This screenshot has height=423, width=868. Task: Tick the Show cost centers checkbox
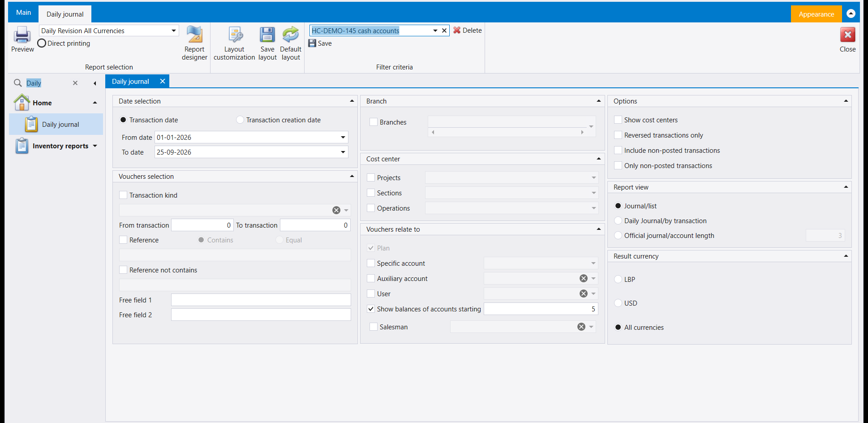(618, 120)
